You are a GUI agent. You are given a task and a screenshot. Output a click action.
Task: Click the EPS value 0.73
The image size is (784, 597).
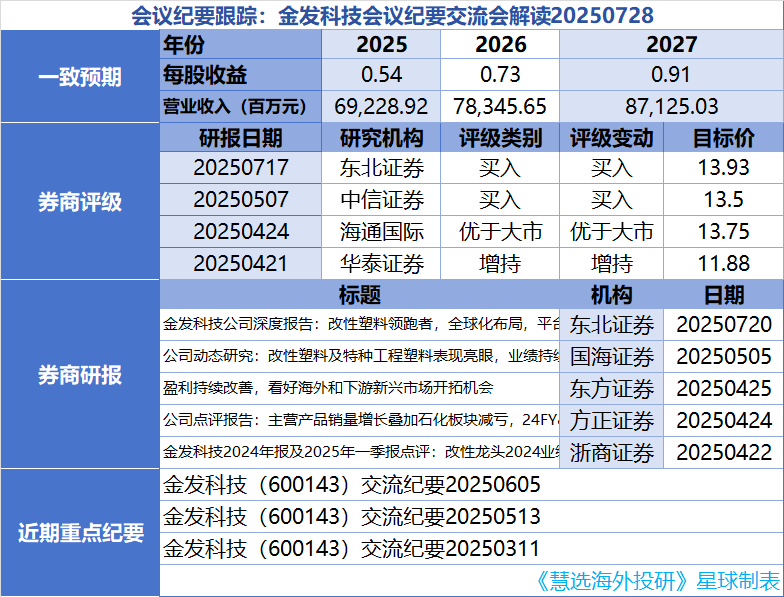point(500,74)
